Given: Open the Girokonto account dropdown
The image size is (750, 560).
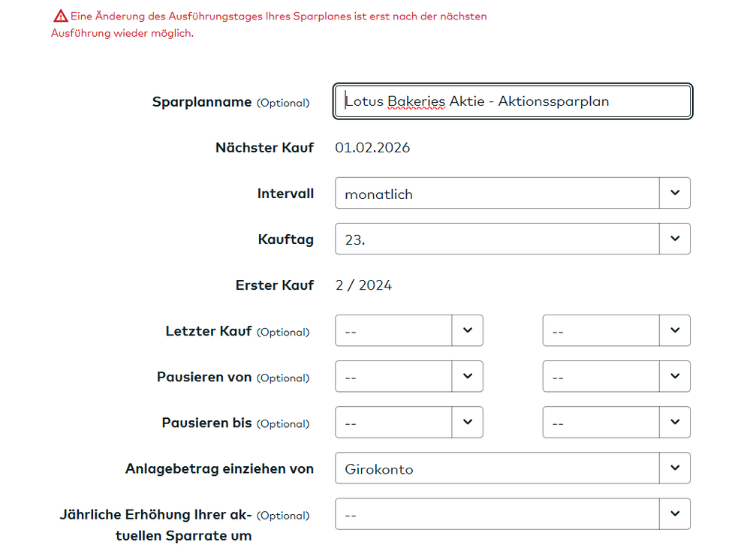Looking at the screenshot, I should [512, 468].
